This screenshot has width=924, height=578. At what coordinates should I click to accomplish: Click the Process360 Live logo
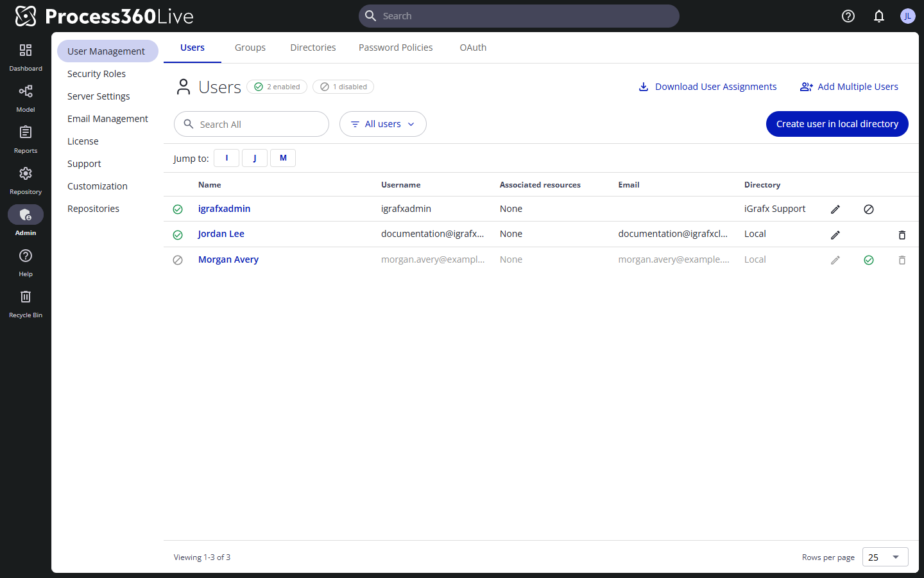(104, 16)
